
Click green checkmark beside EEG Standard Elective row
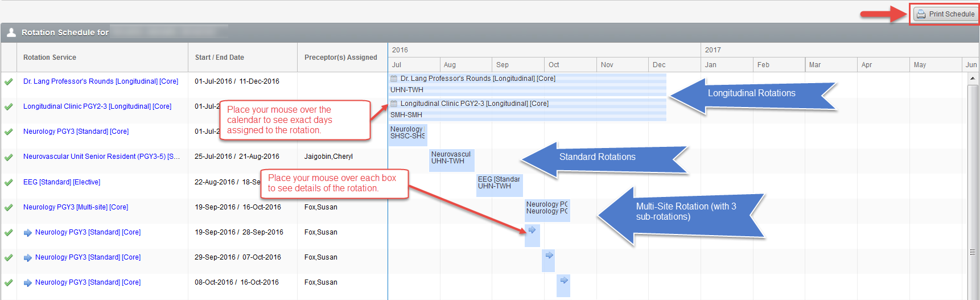tap(9, 182)
